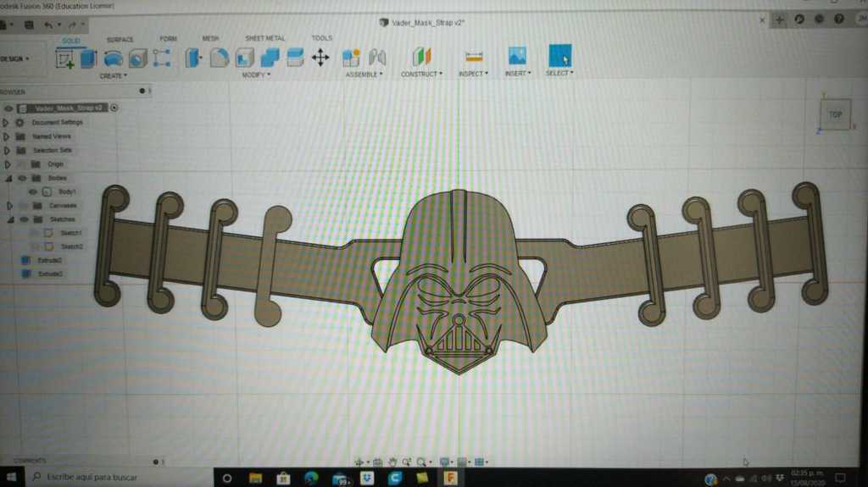Screen dimensions: 868x487
Task: Toggle visibility of Canvases folder
Action: coord(23,206)
